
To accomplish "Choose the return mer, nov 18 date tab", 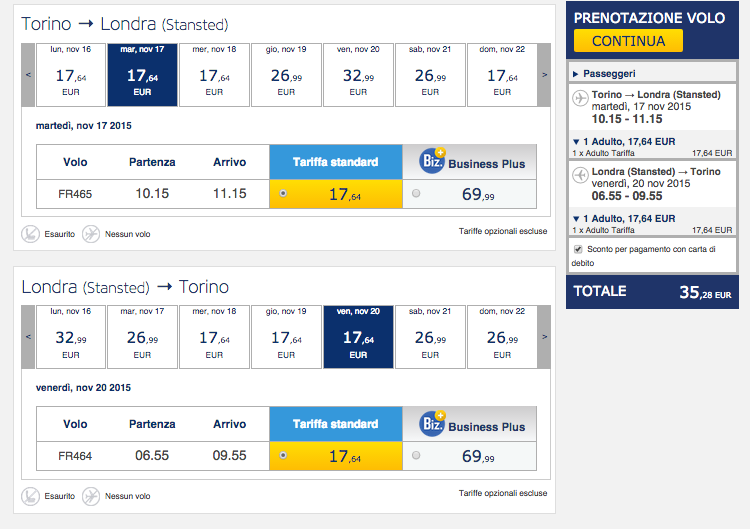I will [214, 337].
